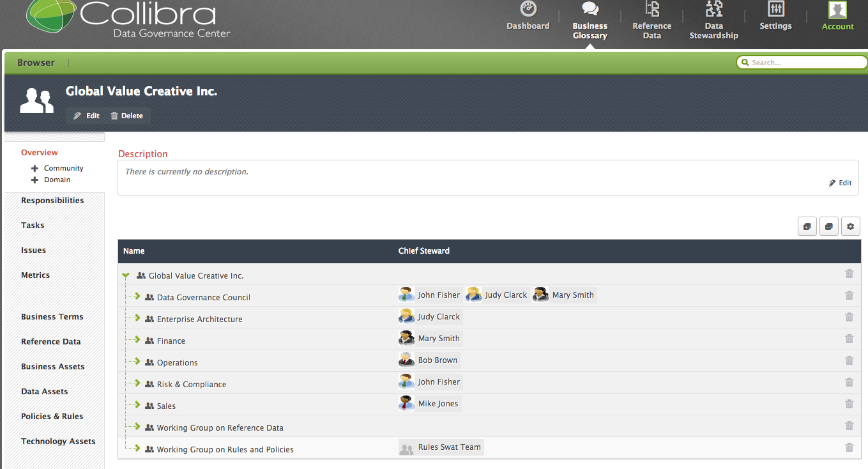
Task: Click the Rules Swat Team steward name
Action: click(x=450, y=447)
